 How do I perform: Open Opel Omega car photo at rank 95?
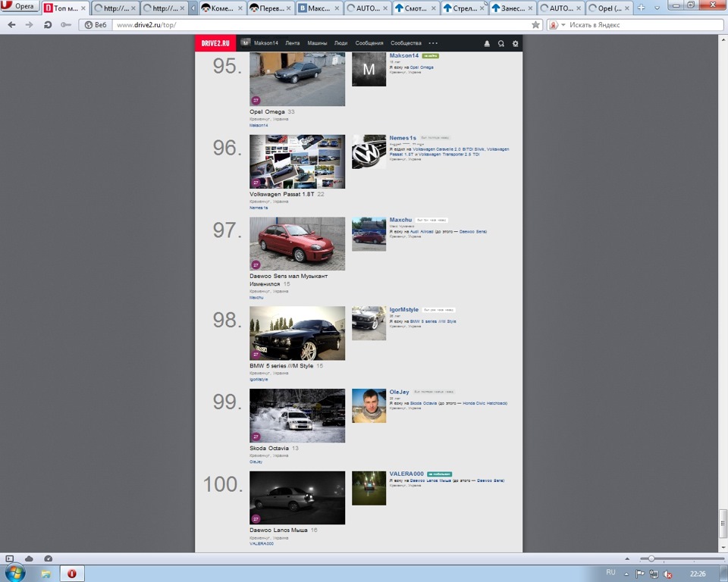click(x=297, y=79)
